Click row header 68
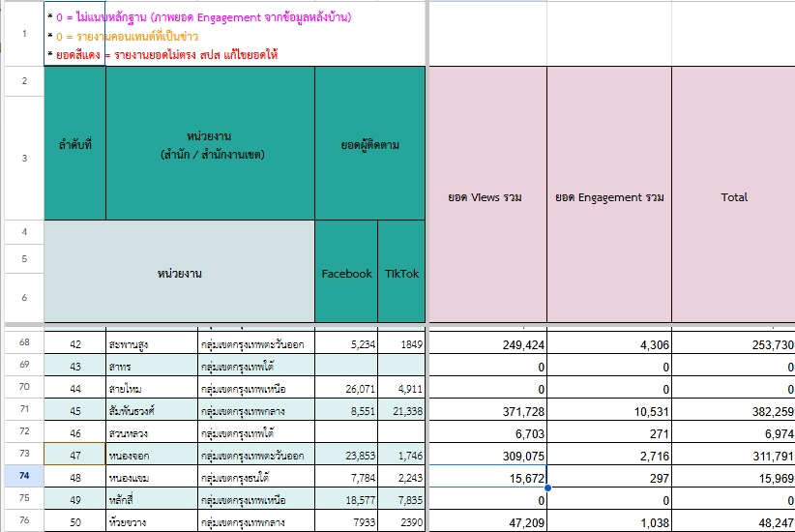Viewport: 795px width, 532px height. 21,343
